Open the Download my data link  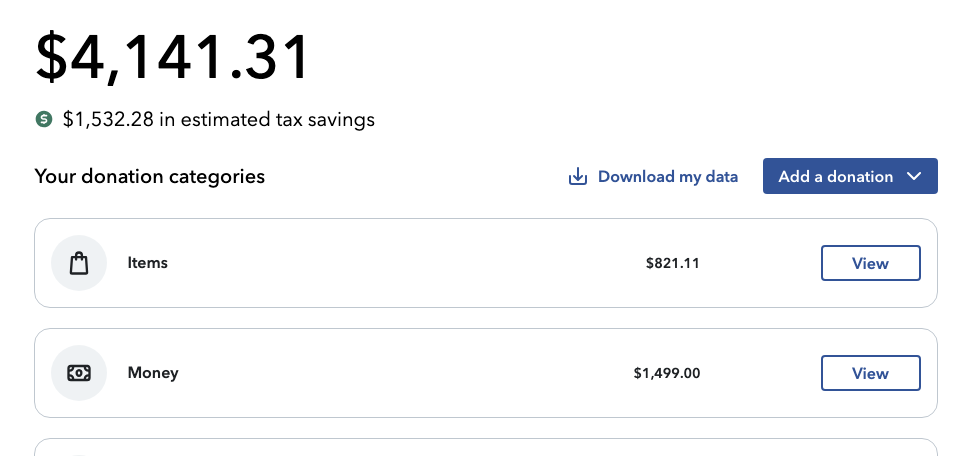[x=667, y=177]
